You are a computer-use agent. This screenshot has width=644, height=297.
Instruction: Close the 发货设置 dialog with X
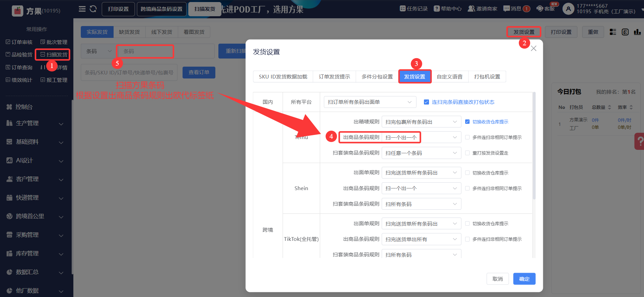[x=533, y=48]
